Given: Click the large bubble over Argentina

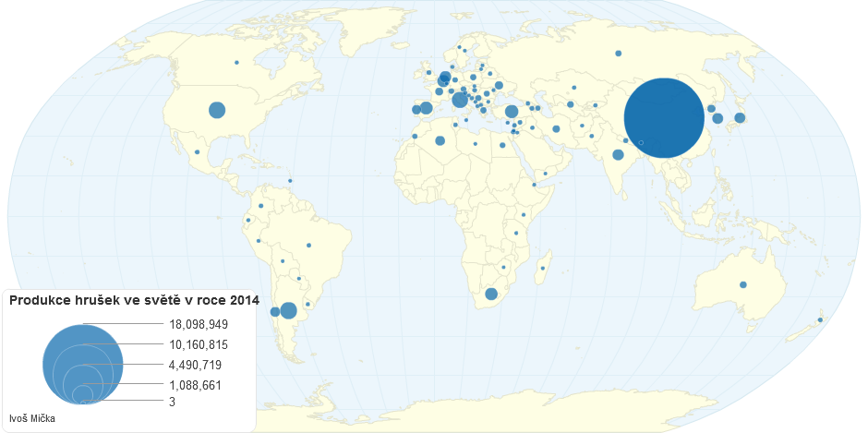Looking at the screenshot, I should 288,310.
